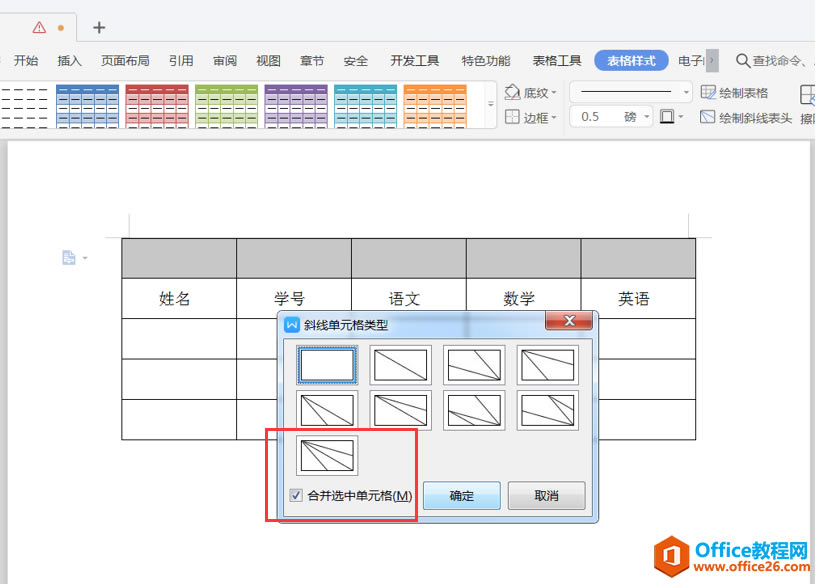Click the warning document tab
The image size is (817, 584).
point(40,27)
